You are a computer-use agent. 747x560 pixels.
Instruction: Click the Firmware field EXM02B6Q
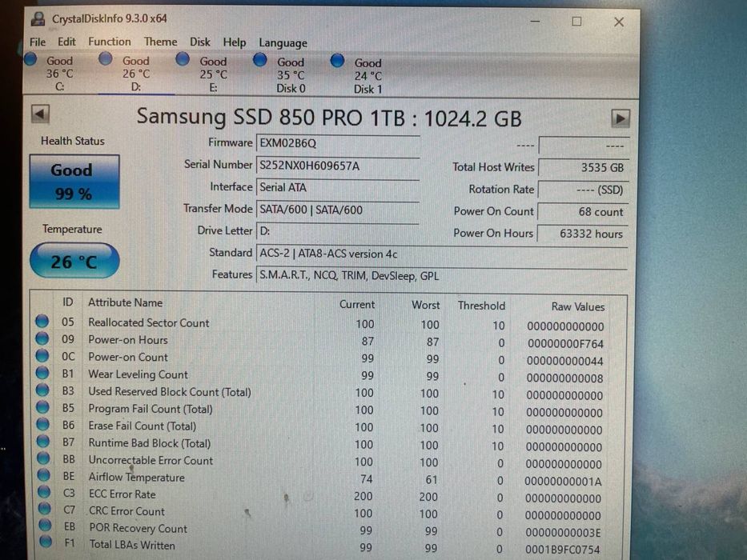coord(338,143)
